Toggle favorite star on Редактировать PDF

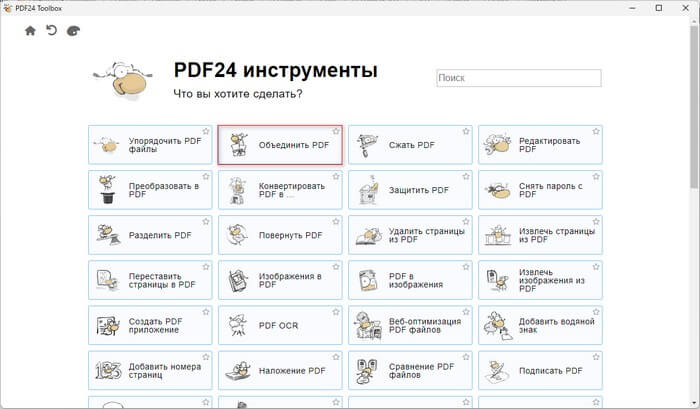pyautogui.click(x=596, y=132)
